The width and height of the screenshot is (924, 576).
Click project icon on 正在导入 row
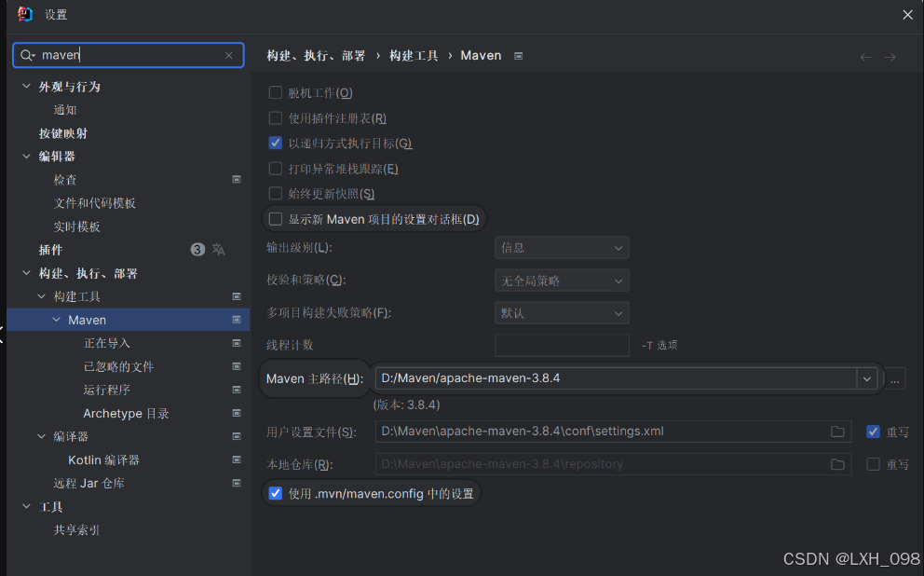(x=237, y=343)
